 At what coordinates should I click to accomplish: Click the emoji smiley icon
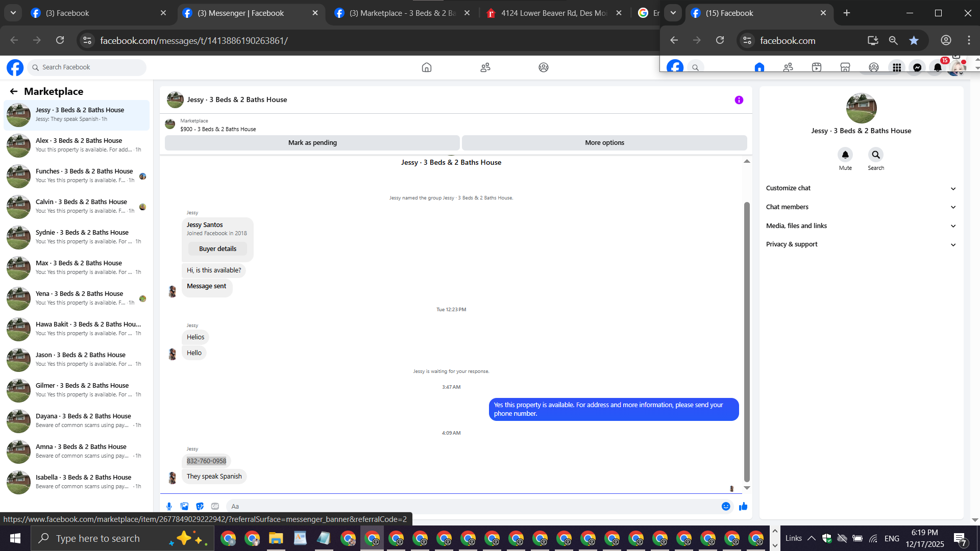(726, 506)
